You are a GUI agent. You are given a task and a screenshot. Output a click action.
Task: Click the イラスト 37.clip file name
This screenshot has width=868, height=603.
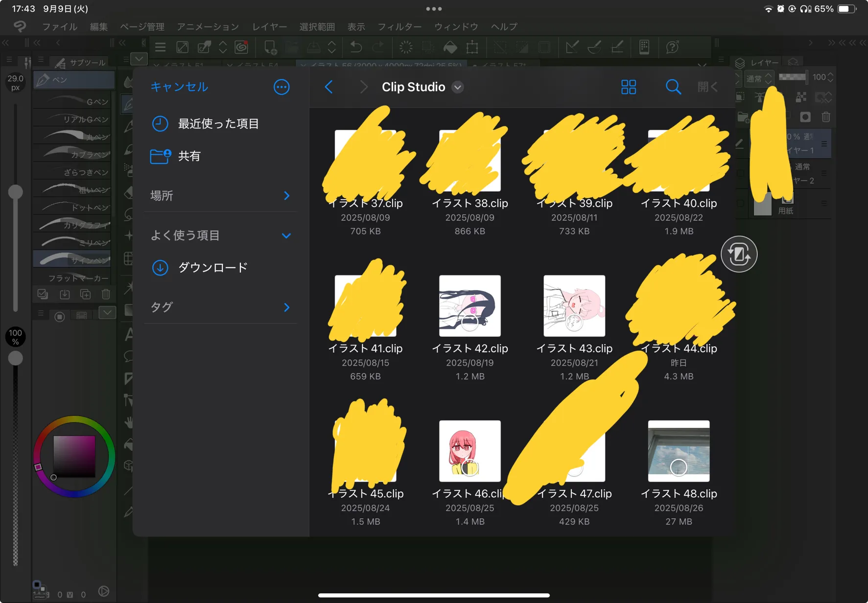pyautogui.click(x=365, y=203)
